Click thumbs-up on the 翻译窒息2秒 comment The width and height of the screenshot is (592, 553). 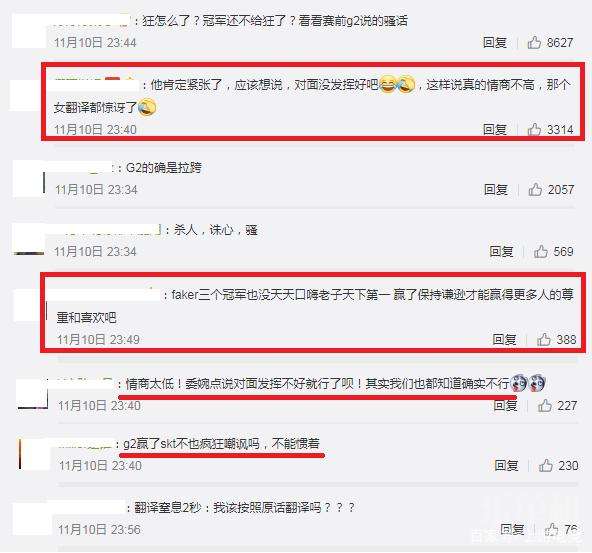pyautogui.click(x=552, y=530)
